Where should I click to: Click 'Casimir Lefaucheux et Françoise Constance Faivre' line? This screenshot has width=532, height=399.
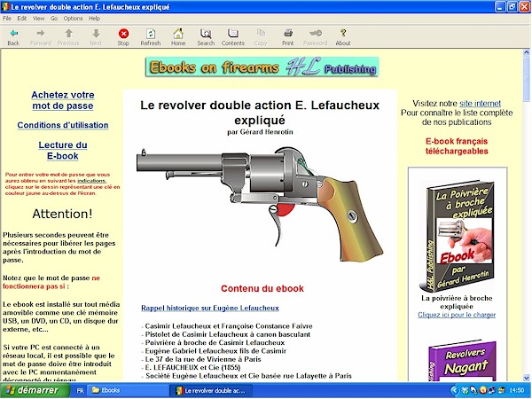pos(227,326)
